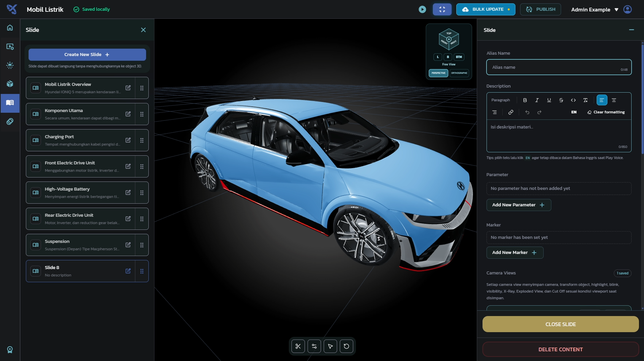Open the sliders settings tool in viewport toolbar

(314, 346)
